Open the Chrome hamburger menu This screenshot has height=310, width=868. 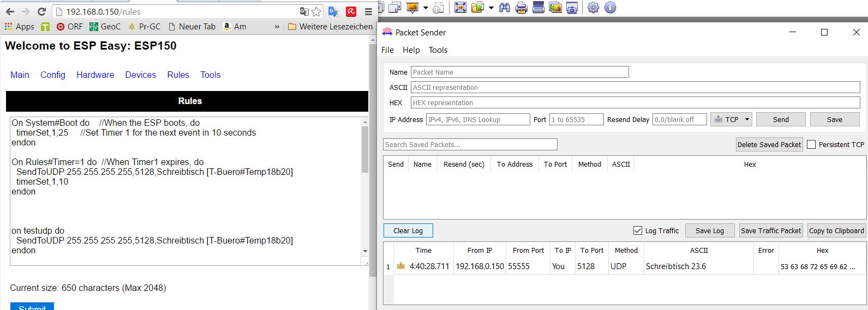pyautogui.click(x=368, y=11)
